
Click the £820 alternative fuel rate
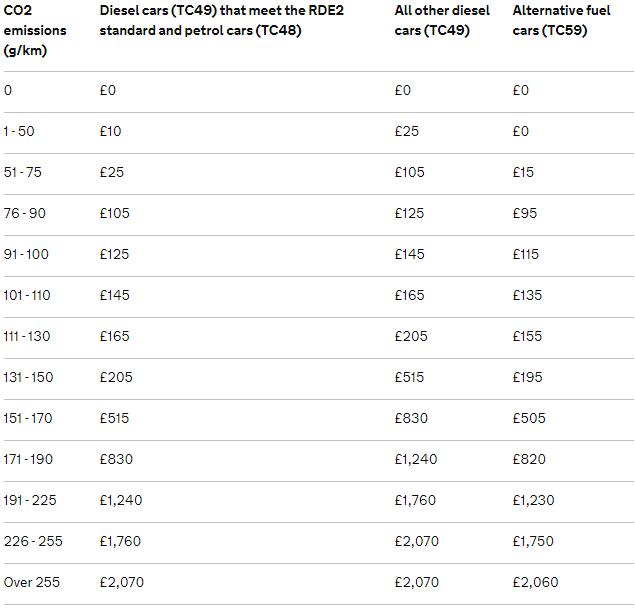(x=529, y=459)
